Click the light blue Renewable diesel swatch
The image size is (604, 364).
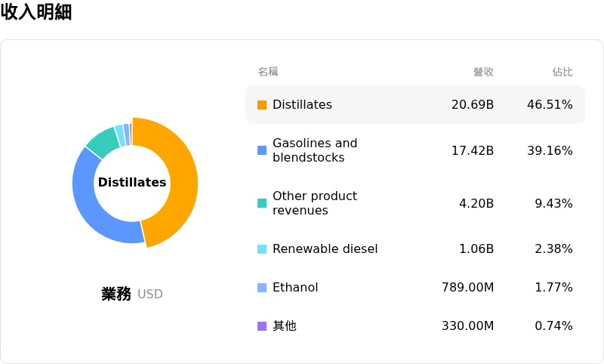coord(262,248)
